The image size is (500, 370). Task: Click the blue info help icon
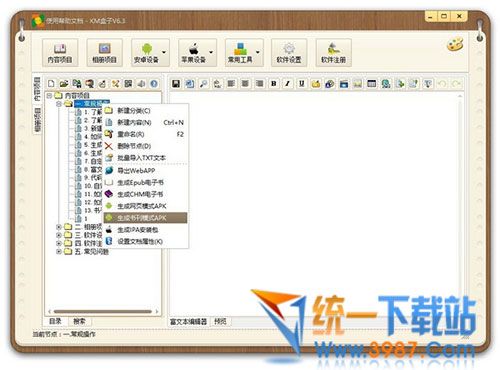(x=154, y=84)
